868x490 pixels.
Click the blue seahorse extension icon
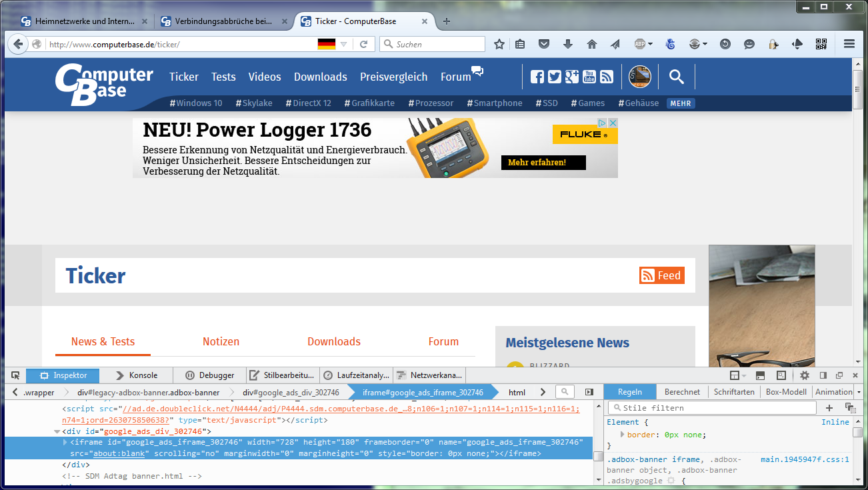tap(671, 45)
